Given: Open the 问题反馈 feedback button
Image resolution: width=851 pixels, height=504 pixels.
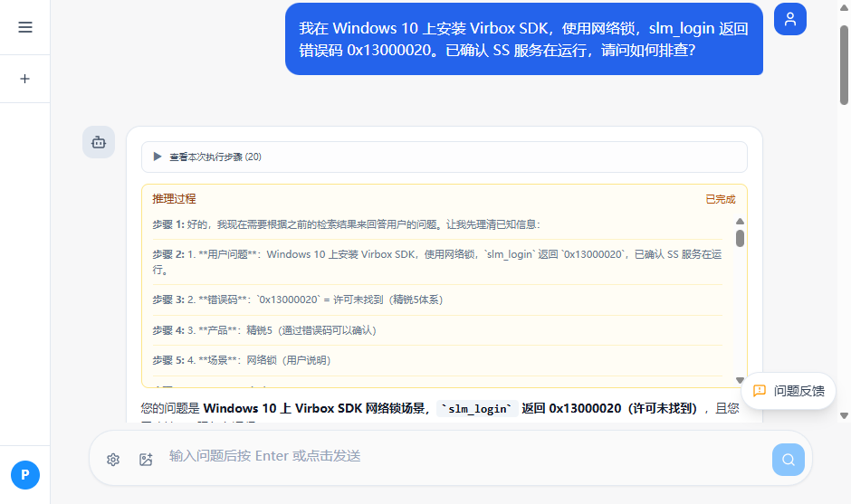Looking at the screenshot, I should 789,391.
